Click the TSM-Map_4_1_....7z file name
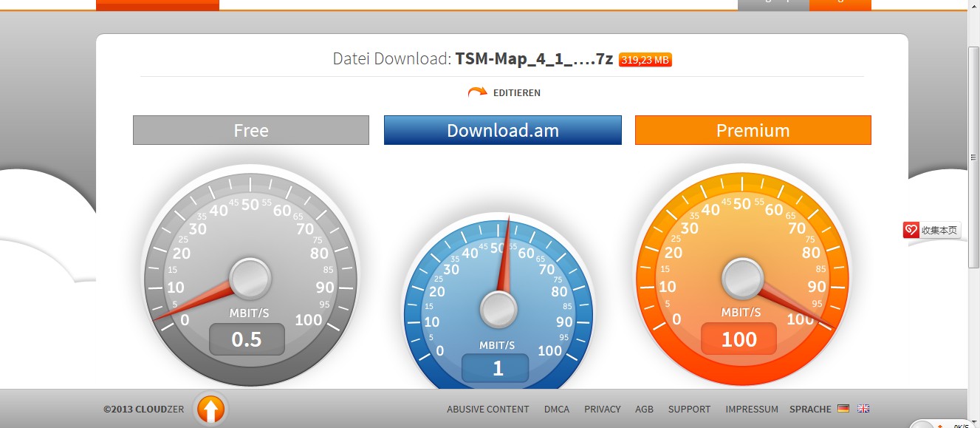The image size is (980, 428). pyautogui.click(x=534, y=59)
